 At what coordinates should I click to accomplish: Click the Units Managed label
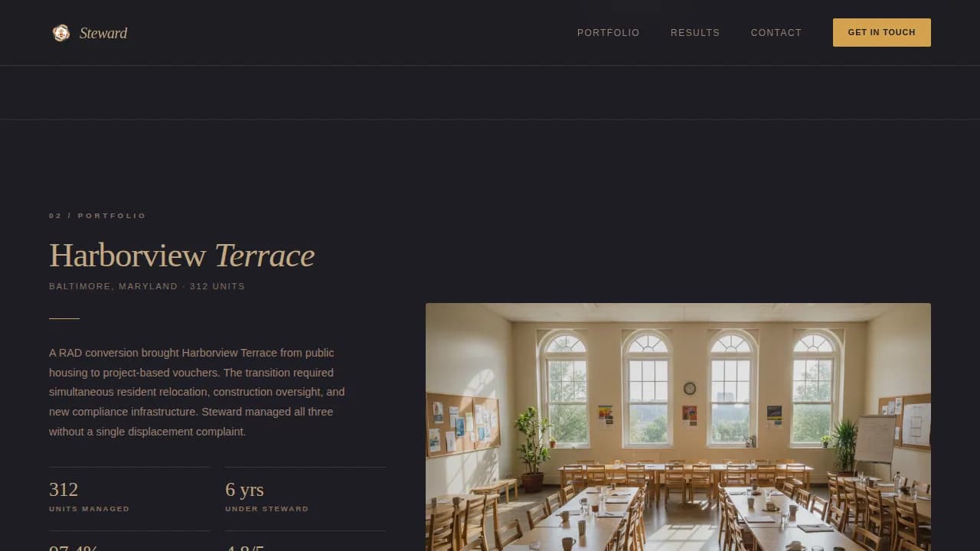(x=89, y=509)
